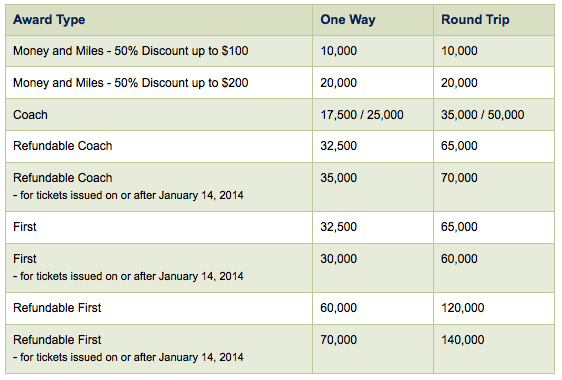Select Money and Miles up to $200 row

[280, 83]
